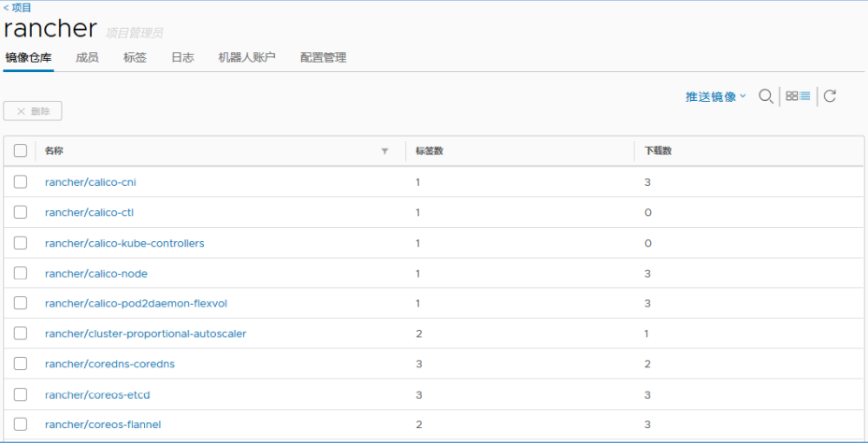
Task: Open rancher/calico-cni repository link
Action: pos(90,182)
